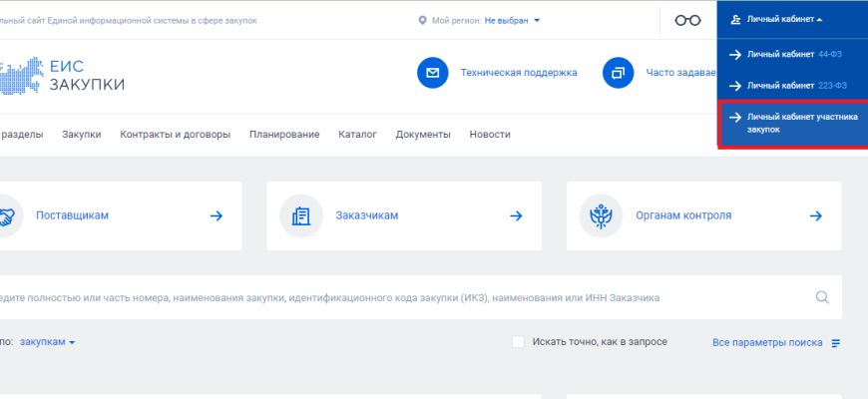Click the envelope technical support icon
The width and height of the screenshot is (868, 399).
pos(432,73)
